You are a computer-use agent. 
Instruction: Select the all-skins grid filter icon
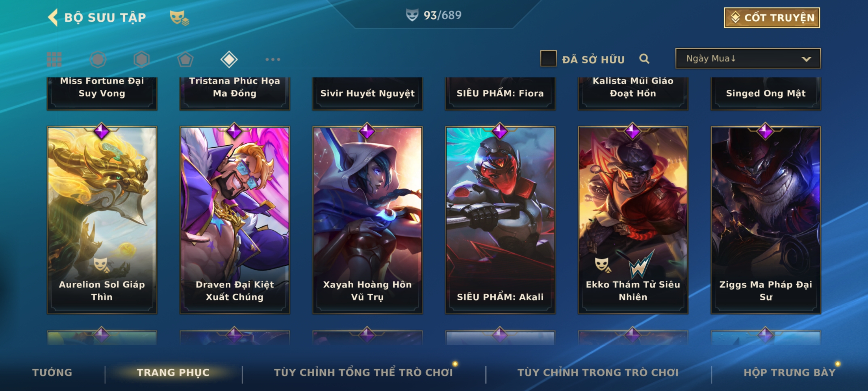click(x=54, y=59)
